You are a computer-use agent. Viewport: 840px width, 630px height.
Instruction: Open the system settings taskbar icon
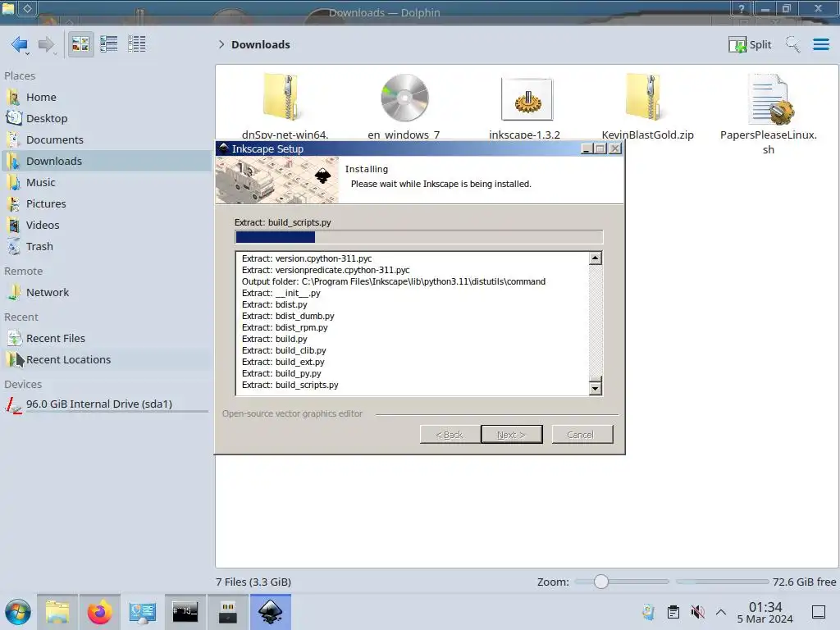point(142,612)
